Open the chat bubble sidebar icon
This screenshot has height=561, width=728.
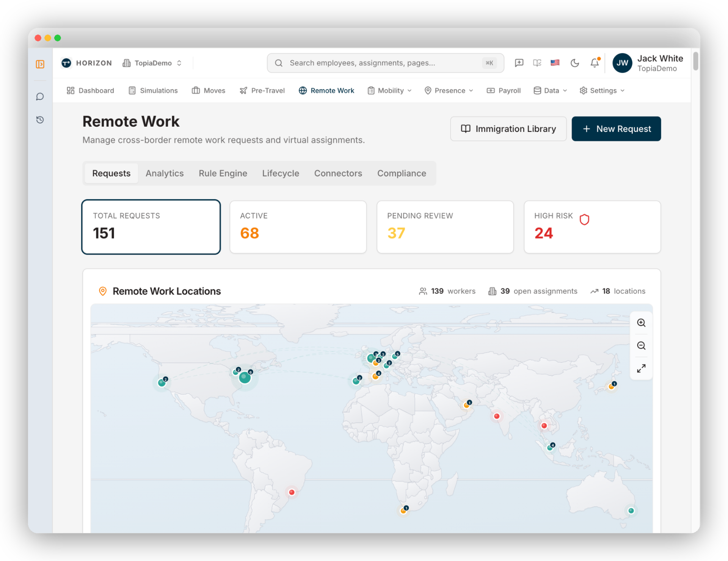(40, 97)
